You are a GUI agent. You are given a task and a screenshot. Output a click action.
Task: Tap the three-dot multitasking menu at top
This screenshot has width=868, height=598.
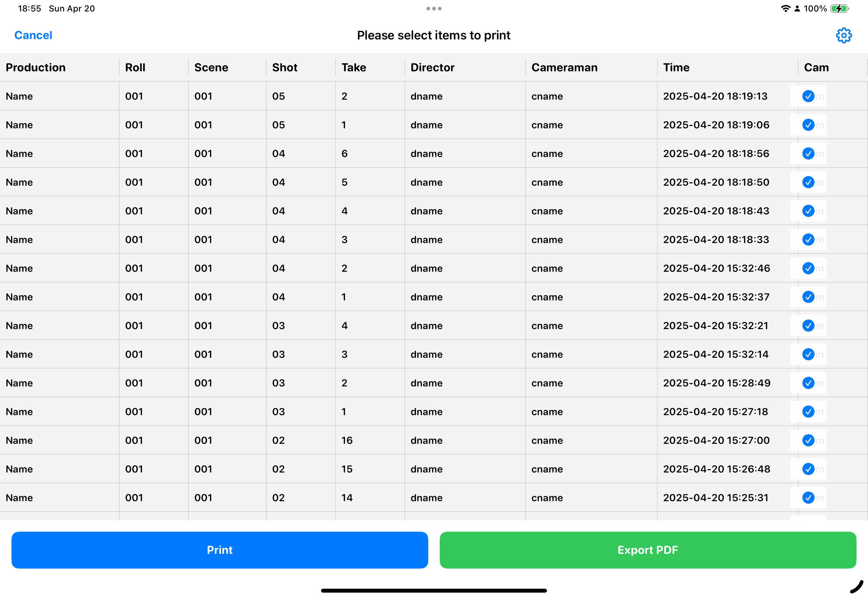click(434, 9)
